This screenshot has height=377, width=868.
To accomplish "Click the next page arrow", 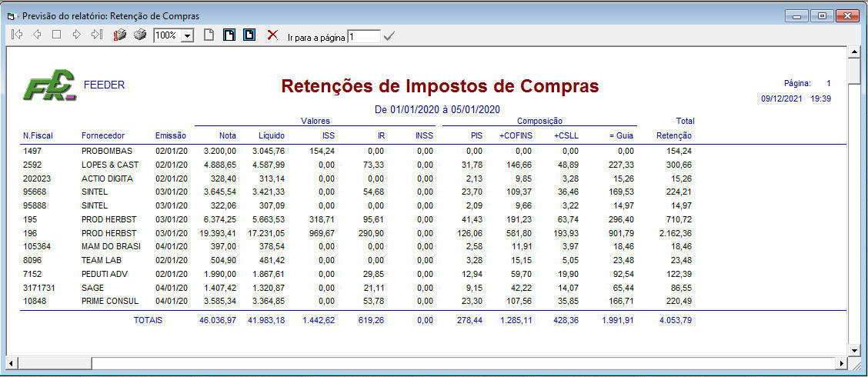I will tap(76, 35).
